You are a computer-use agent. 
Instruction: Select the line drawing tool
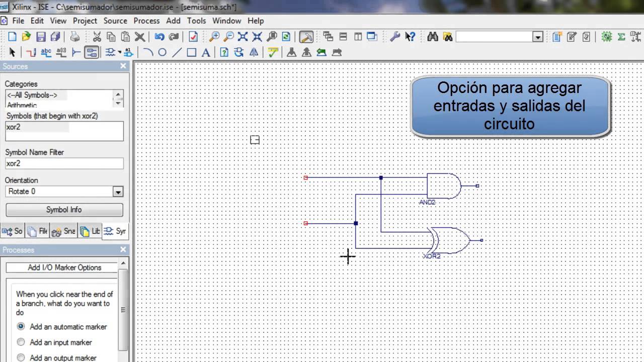click(177, 52)
